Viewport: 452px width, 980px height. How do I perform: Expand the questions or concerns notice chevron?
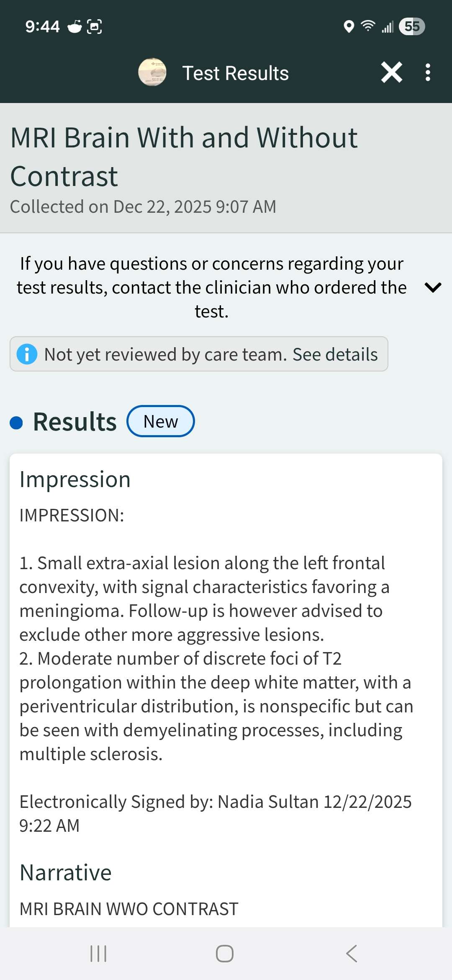tap(433, 288)
